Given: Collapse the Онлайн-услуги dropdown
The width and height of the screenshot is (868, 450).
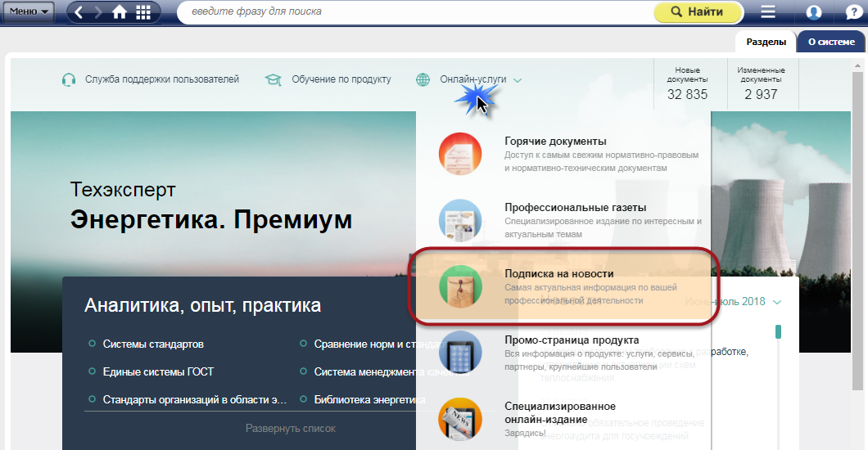Looking at the screenshot, I should (480, 79).
